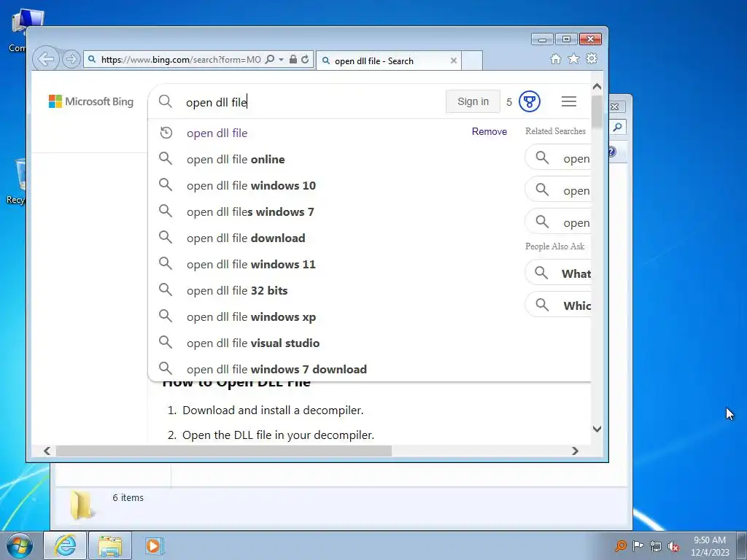This screenshot has height=560, width=747.
Task: Click the folder icon in Explorer details pane
Action: pyautogui.click(x=82, y=505)
